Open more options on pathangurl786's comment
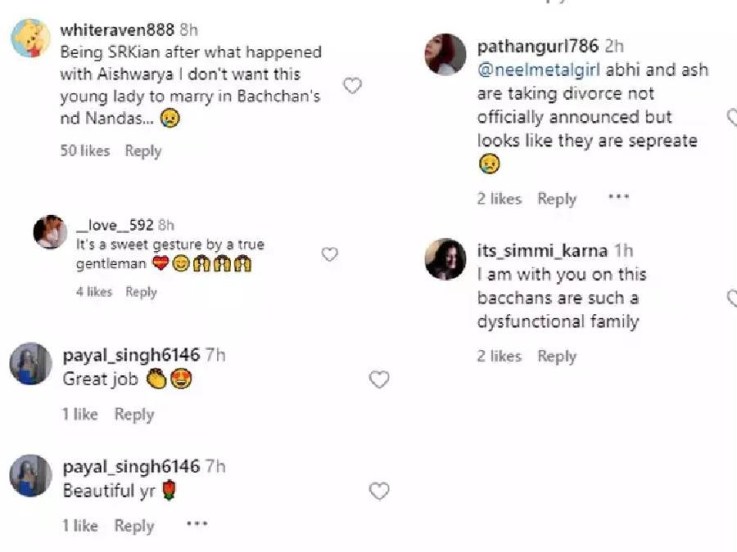This screenshot has width=737, height=552. coord(619,198)
